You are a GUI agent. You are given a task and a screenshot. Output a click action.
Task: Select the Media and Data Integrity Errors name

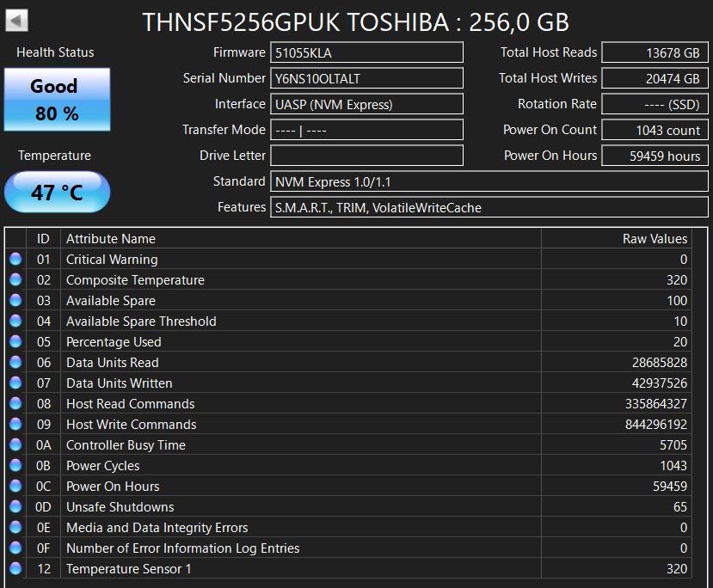pyautogui.click(x=157, y=528)
